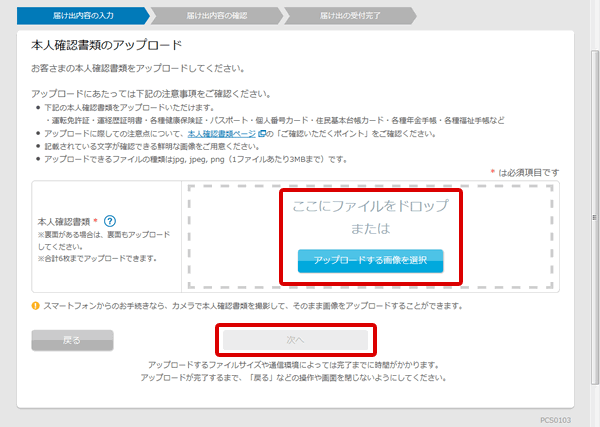Click the または text in drop zone
Image resolution: width=600 pixels, height=427 pixels.
[370, 229]
